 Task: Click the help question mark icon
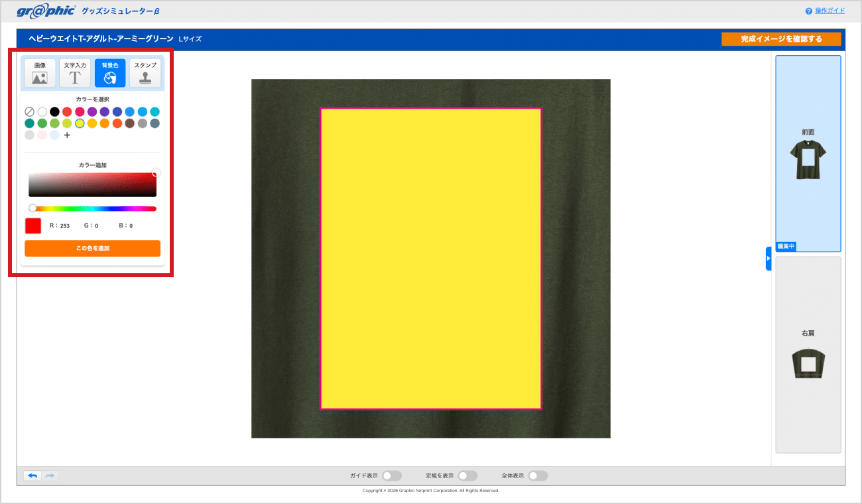(809, 11)
